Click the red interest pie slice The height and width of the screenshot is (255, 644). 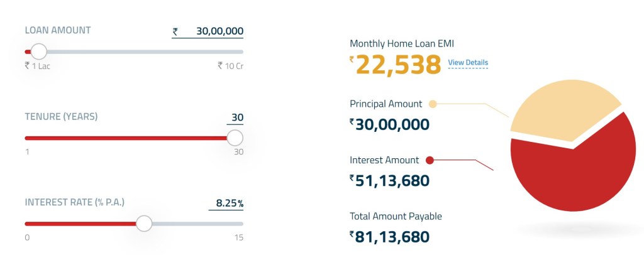tap(572, 182)
